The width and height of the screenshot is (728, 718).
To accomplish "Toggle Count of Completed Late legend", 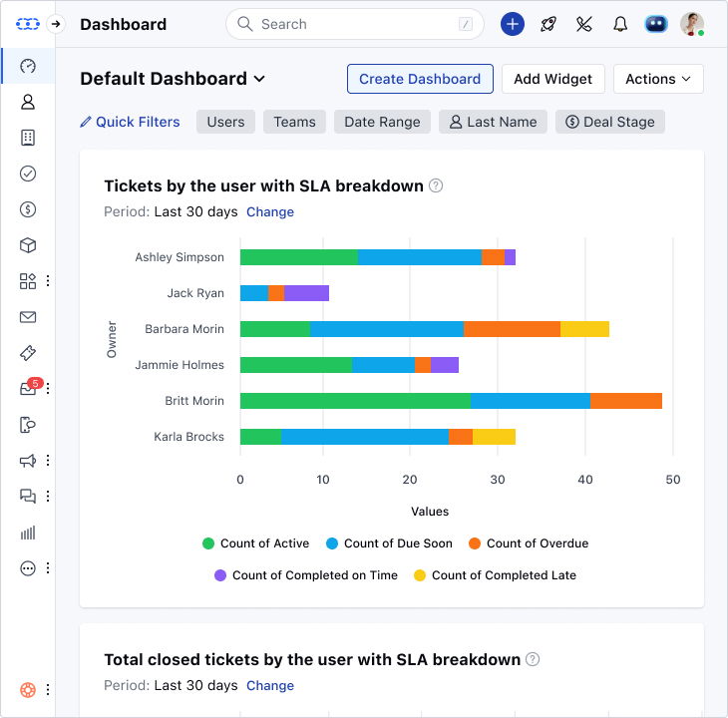I will pyautogui.click(x=495, y=575).
